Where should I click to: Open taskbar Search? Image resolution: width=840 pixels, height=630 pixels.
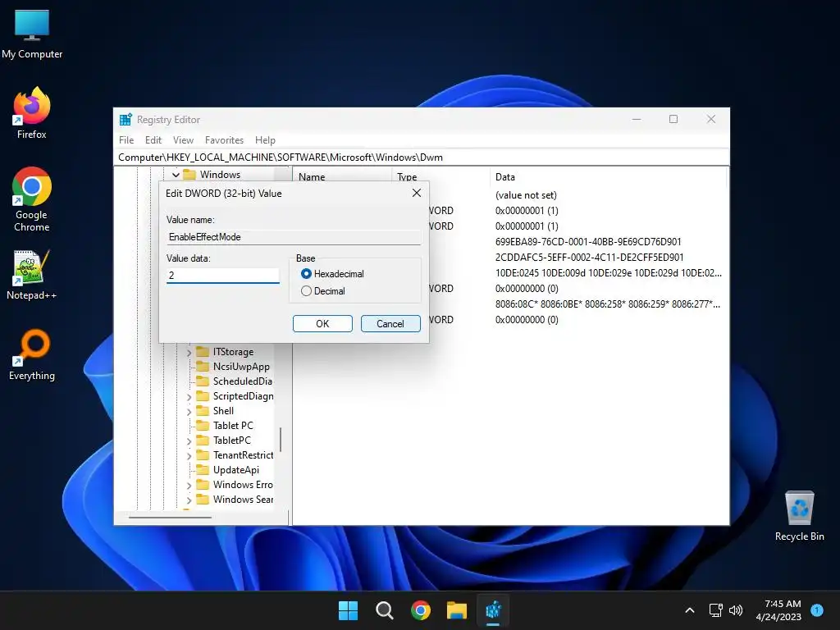[x=384, y=610]
